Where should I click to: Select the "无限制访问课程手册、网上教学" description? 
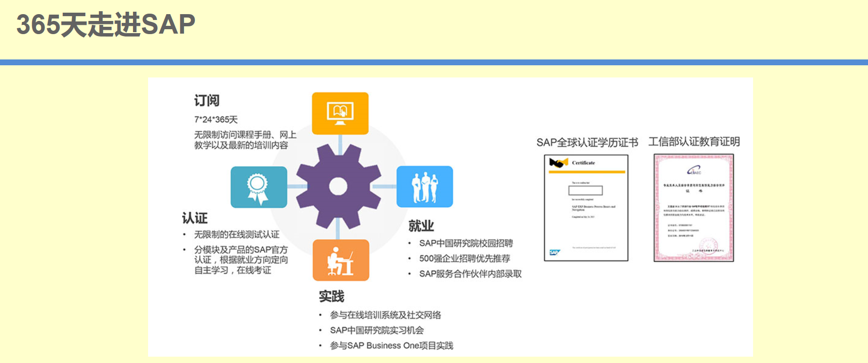click(245, 140)
